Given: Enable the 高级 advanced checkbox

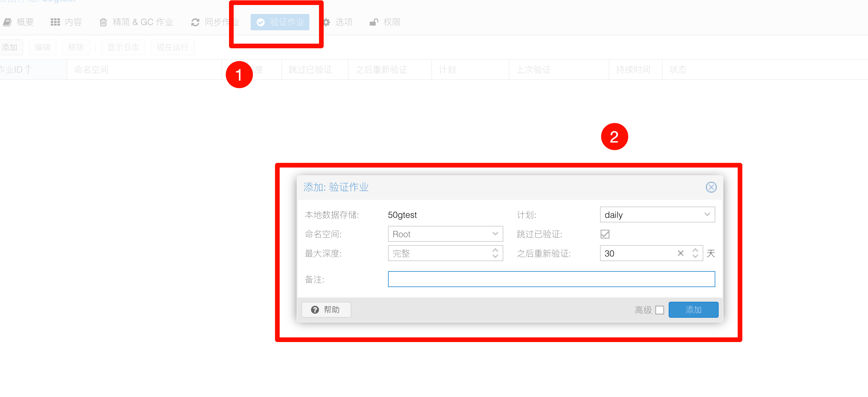Looking at the screenshot, I should [x=659, y=310].
